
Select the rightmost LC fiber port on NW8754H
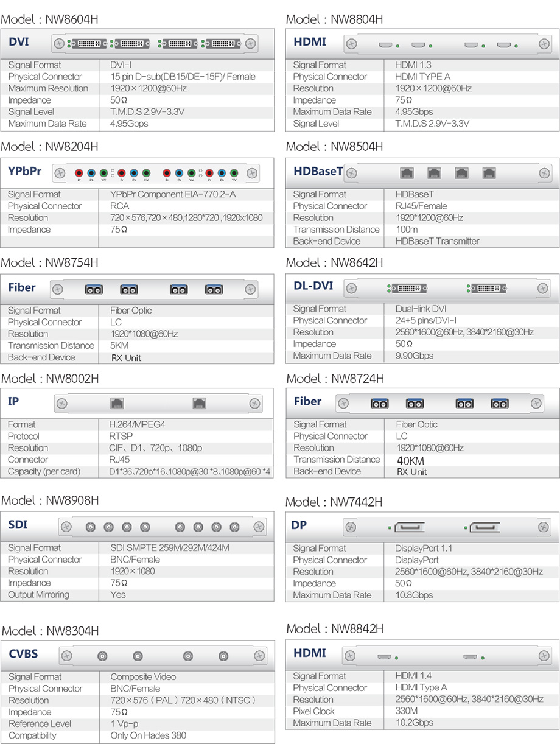tap(214, 290)
